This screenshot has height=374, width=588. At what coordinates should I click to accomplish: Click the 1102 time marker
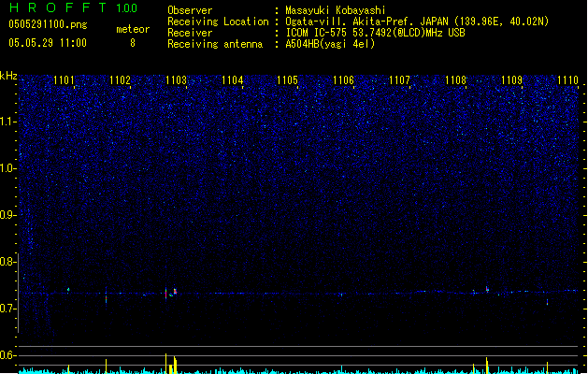[x=120, y=80]
